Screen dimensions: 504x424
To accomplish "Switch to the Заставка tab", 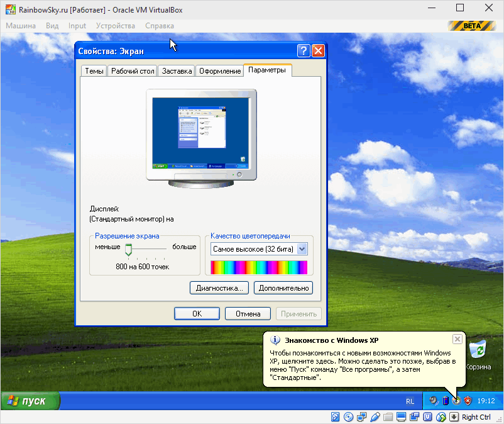I will tap(177, 71).
